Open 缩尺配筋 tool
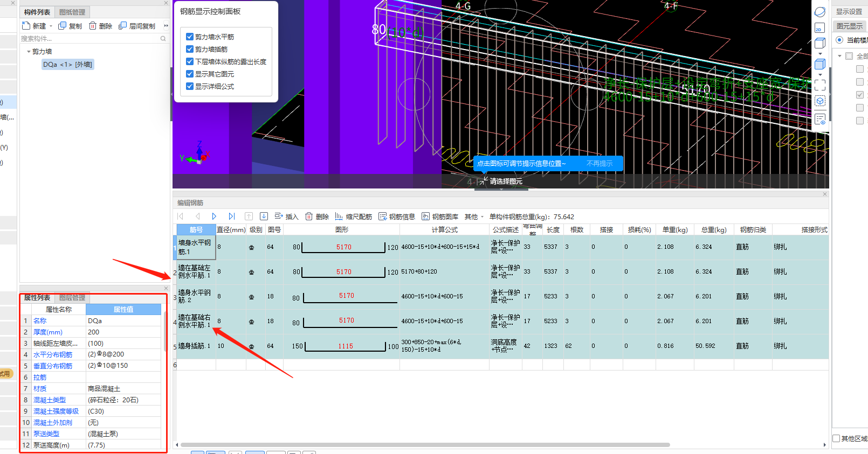 354,216
